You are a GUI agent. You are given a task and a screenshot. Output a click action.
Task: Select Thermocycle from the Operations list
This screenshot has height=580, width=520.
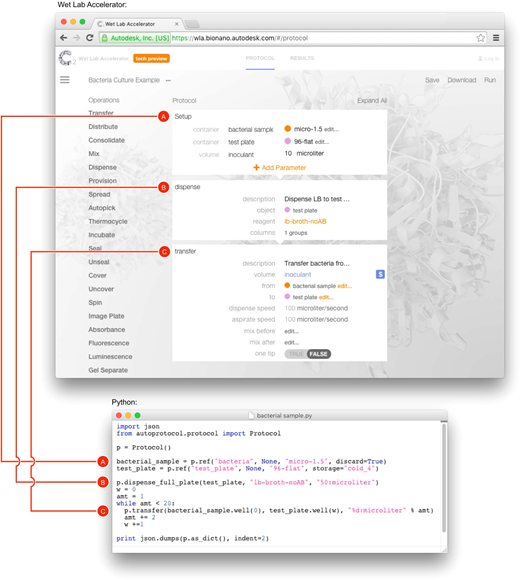(x=108, y=221)
